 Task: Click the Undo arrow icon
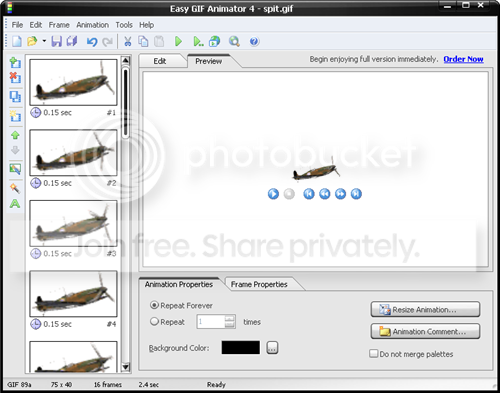coord(92,42)
